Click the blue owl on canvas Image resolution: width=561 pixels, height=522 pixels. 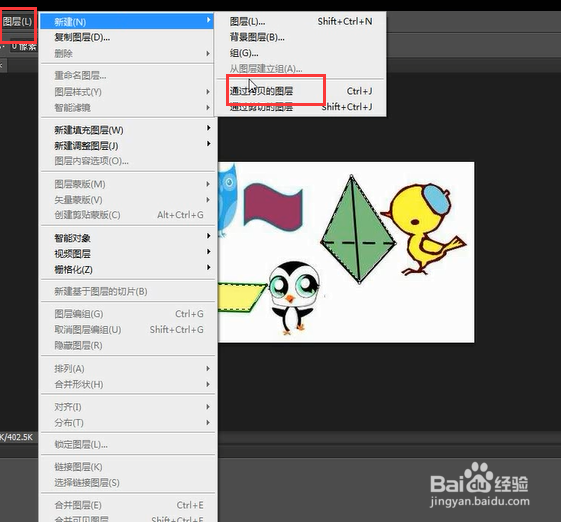click(x=227, y=200)
